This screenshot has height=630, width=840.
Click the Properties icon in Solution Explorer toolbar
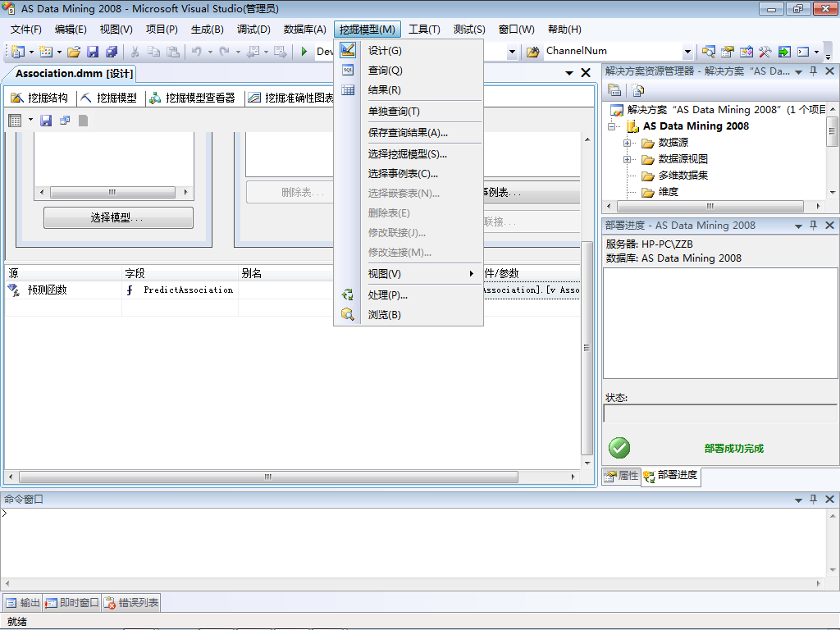614,90
